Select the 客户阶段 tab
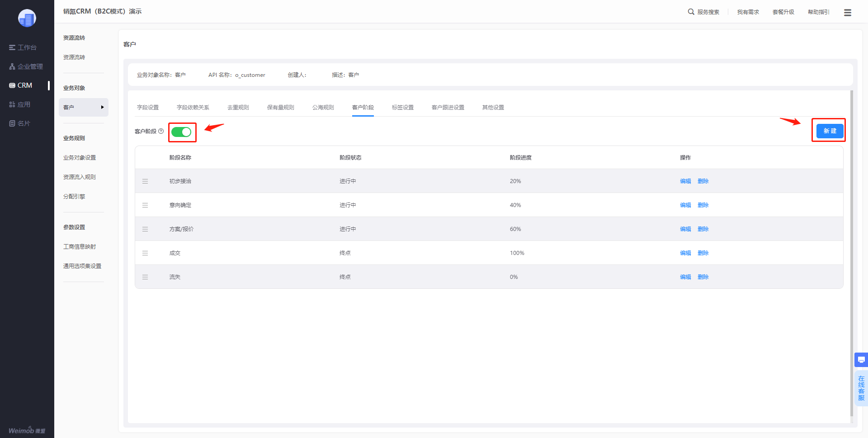868x438 pixels. 363,108
